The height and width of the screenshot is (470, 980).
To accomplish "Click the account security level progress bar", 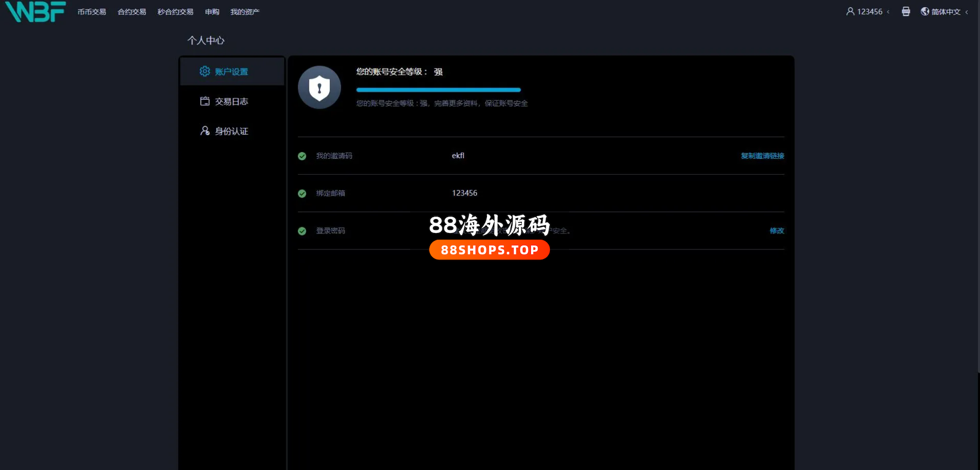I will [438, 90].
